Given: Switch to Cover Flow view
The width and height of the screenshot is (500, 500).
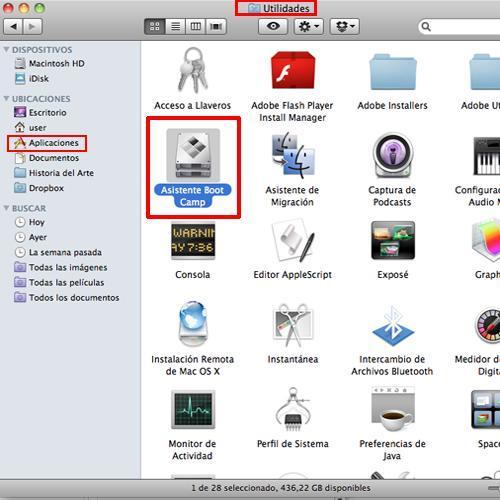Looking at the screenshot, I should click(x=216, y=26).
